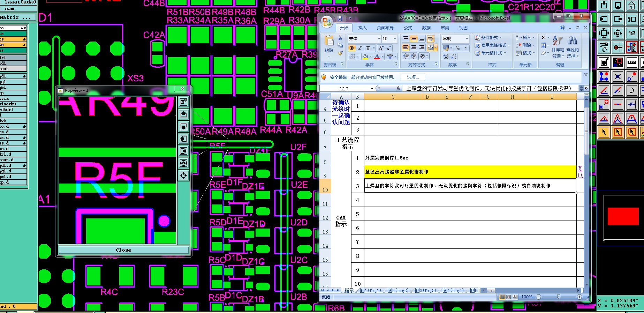Viewport: 644px width, 313px height.
Task: Click the Office button in Excel
Action: [327, 22]
